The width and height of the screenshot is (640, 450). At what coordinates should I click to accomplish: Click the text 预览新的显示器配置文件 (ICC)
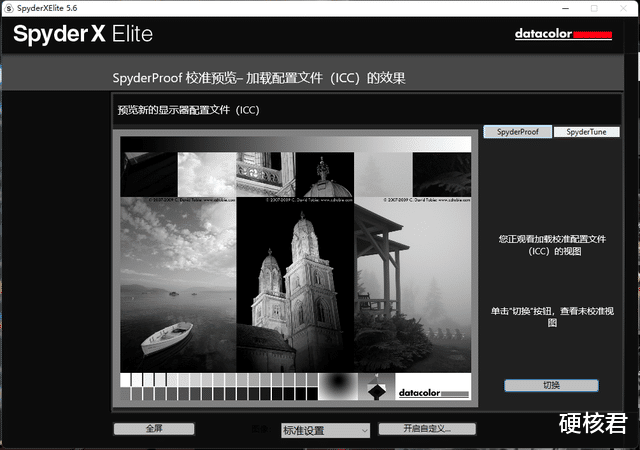189,110
